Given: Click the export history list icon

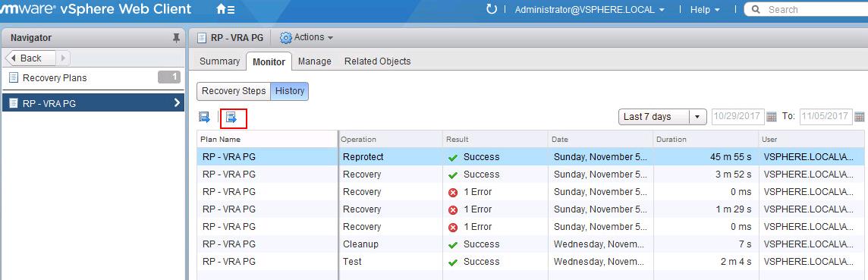Looking at the screenshot, I should (x=204, y=117).
